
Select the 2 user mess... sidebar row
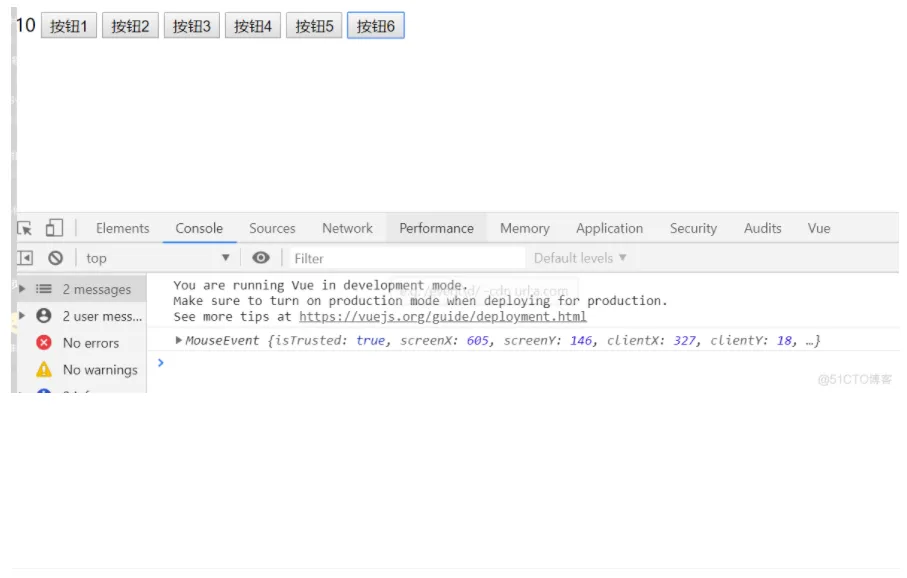click(x=82, y=316)
